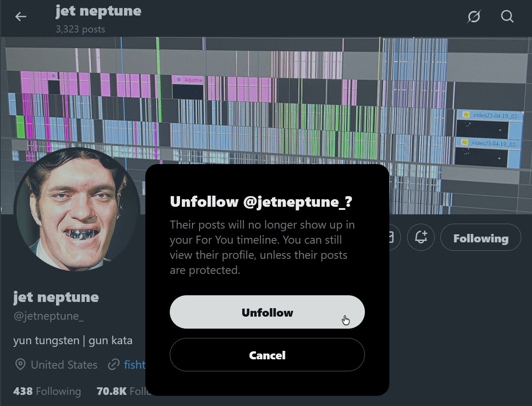The width and height of the screenshot is (532, 406).
Task: Open the 438 Following list
Action: 47,391
